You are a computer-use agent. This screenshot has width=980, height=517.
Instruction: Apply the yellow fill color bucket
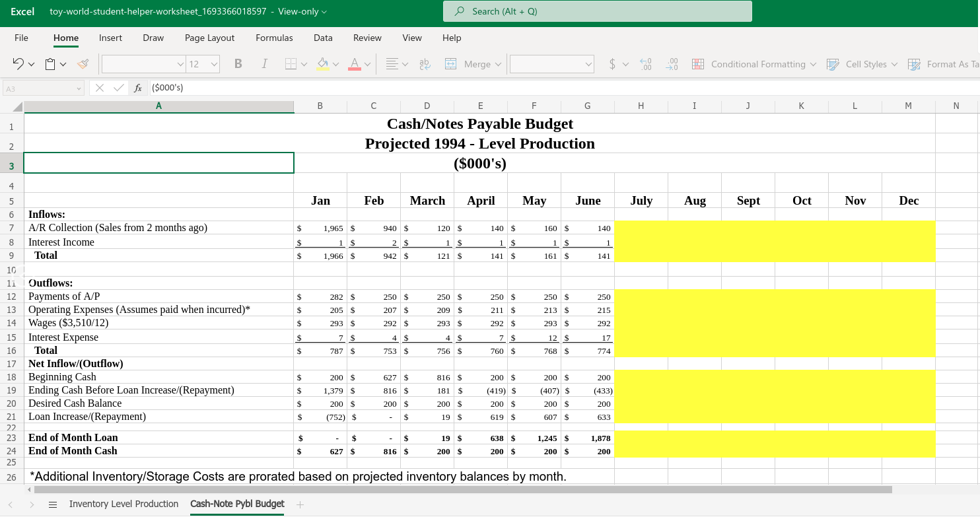pos(323,64)
